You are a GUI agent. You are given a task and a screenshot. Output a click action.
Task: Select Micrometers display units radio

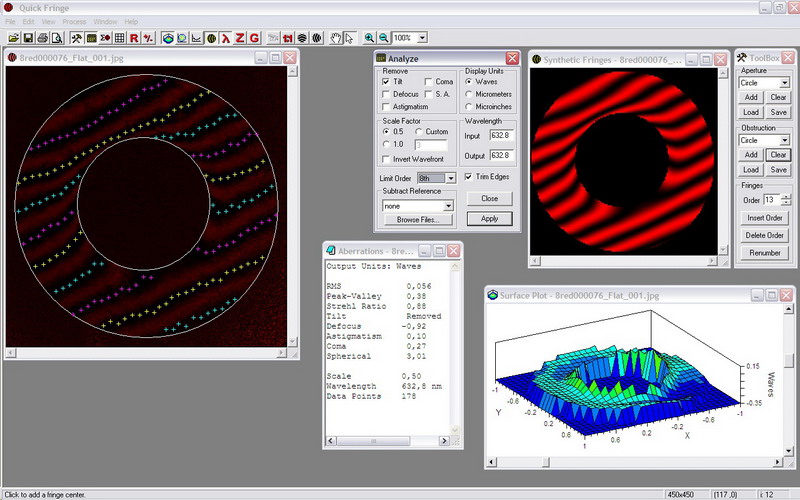[x=469, y=94]
